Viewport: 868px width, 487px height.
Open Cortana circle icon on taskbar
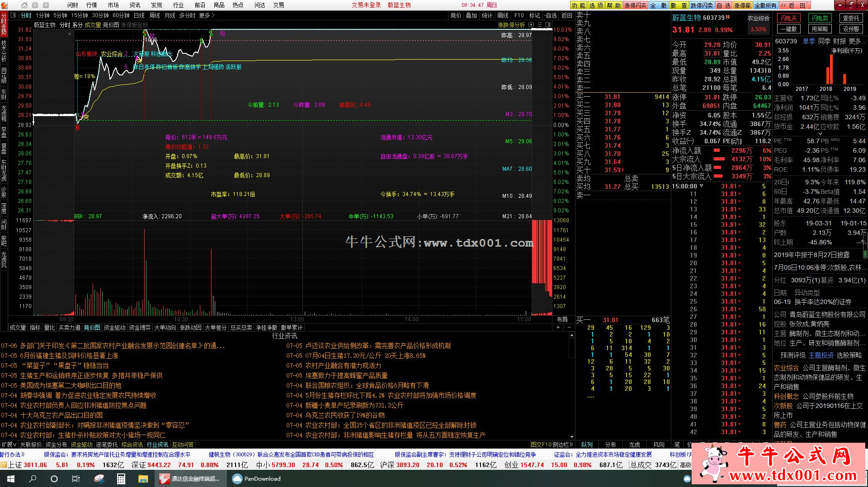(54, 478)
